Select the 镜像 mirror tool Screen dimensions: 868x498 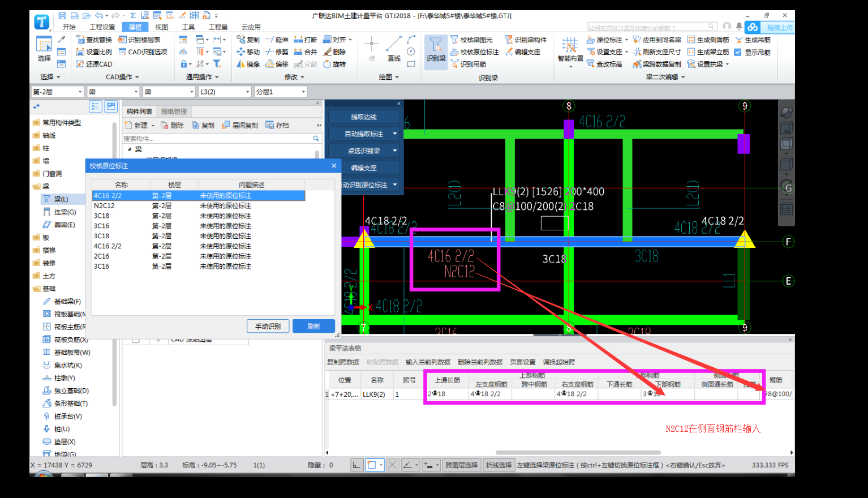point(248,64)
